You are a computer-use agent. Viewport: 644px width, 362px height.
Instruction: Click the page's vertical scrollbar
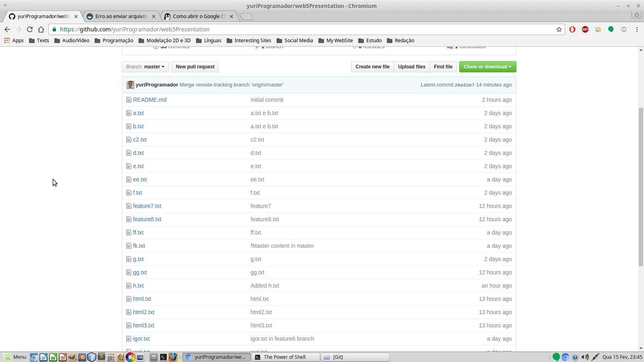641,187
